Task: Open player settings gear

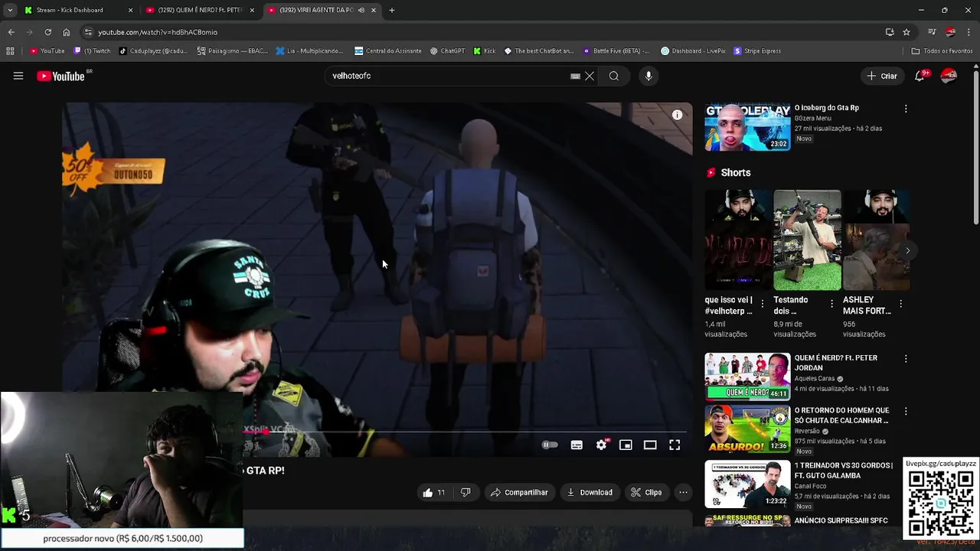Action: pos(602,445)
